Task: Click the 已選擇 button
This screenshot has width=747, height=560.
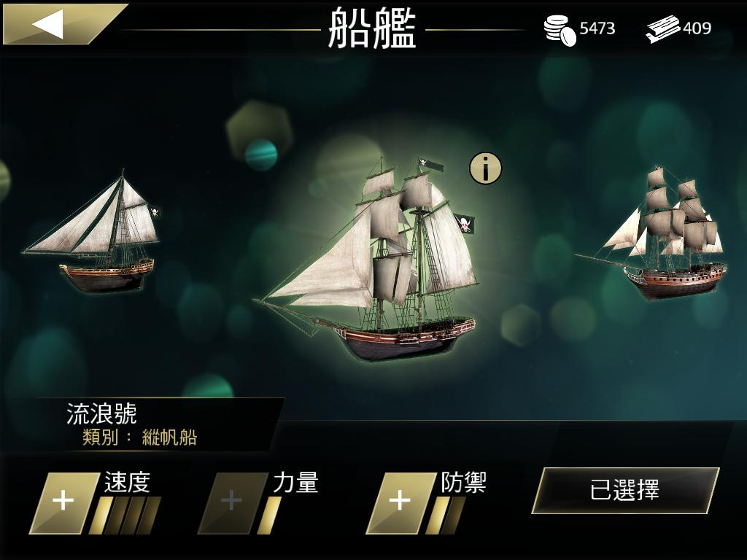Action: [x=625, y=491]
